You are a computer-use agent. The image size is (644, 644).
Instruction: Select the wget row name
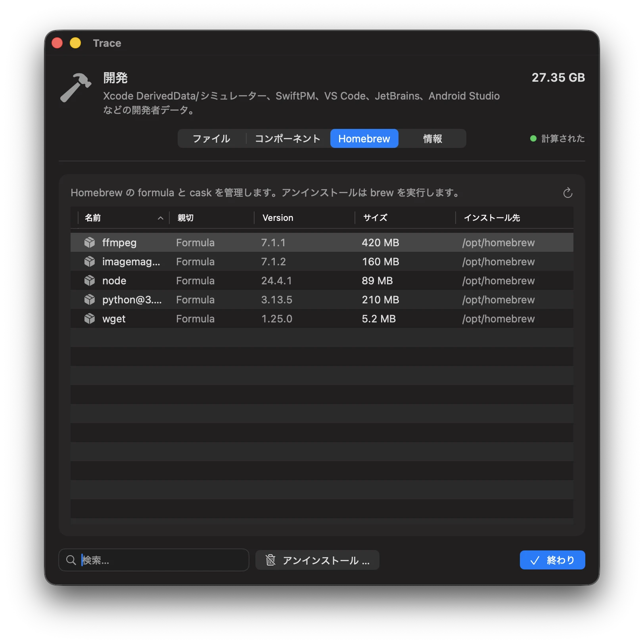[114, 318]
